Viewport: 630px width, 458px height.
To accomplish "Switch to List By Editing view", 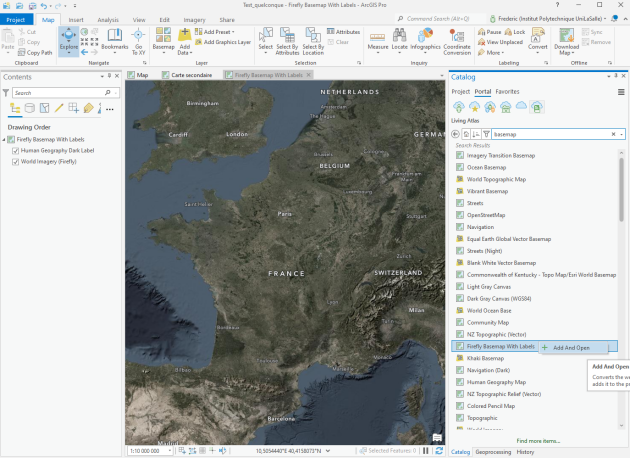I will pos(59,108).
